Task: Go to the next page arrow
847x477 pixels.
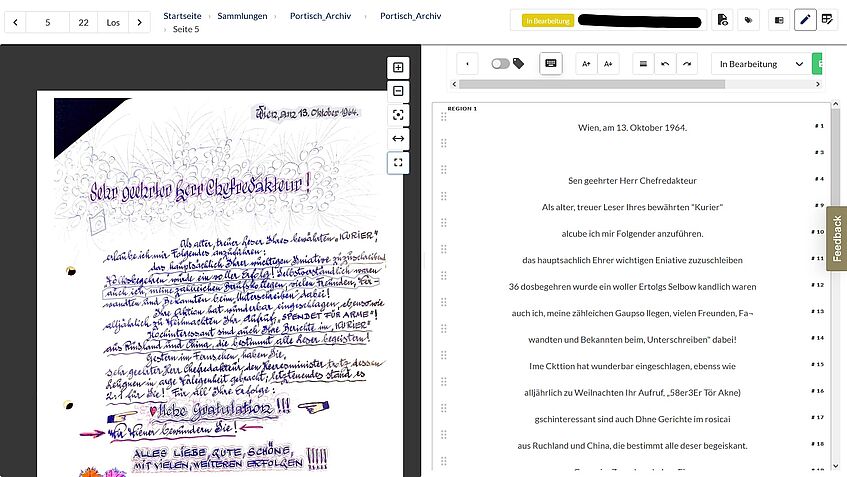Action: (x=139, y=22)
